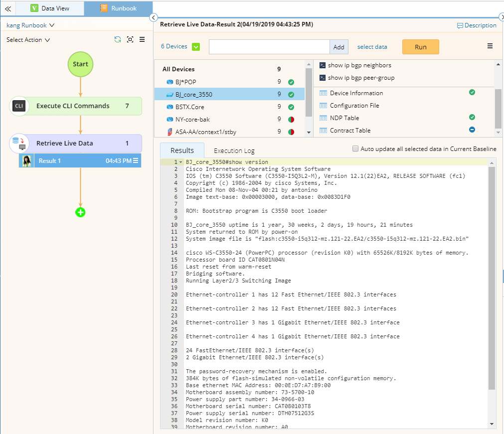Open the runbook hamburger menu icon

(142, 39)
